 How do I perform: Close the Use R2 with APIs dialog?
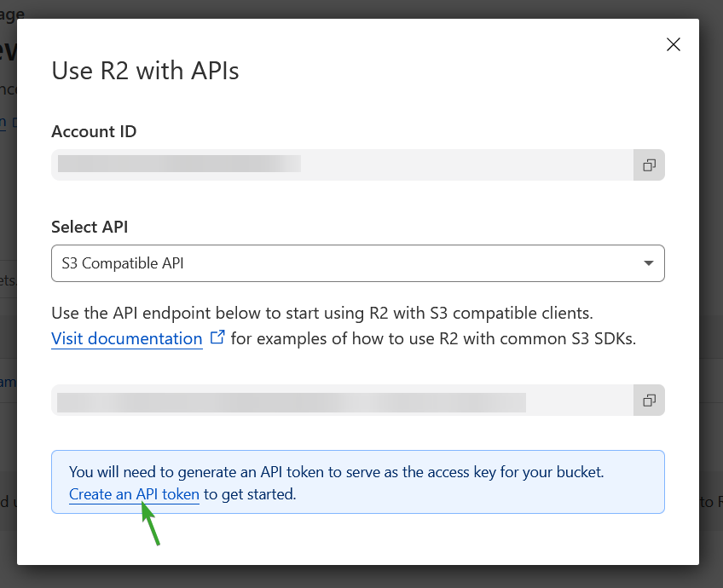674,44
